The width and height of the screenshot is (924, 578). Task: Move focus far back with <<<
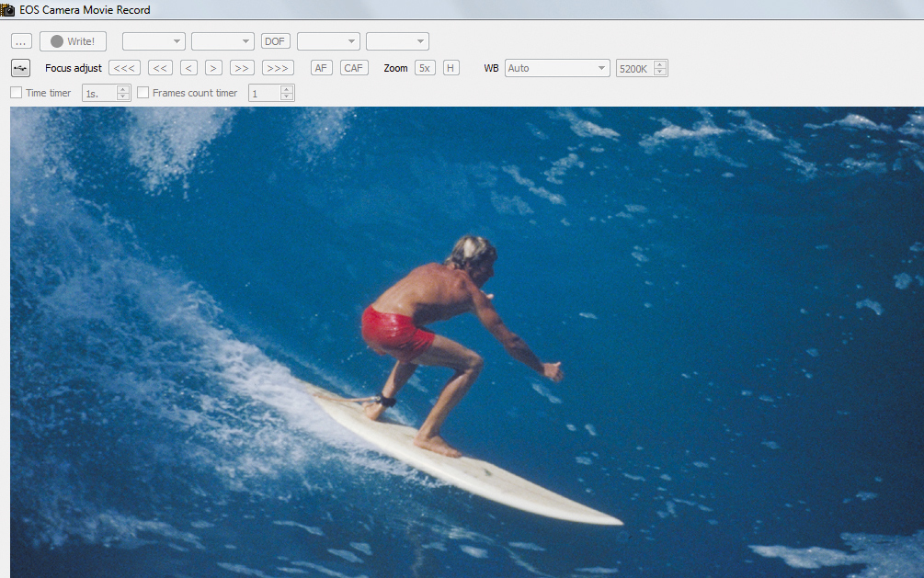coord(124,68)
